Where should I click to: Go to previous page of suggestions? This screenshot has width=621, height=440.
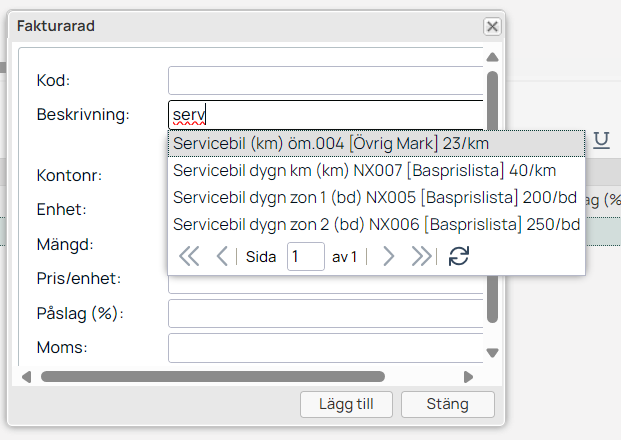pyautogui.click(x=222, y=256)
